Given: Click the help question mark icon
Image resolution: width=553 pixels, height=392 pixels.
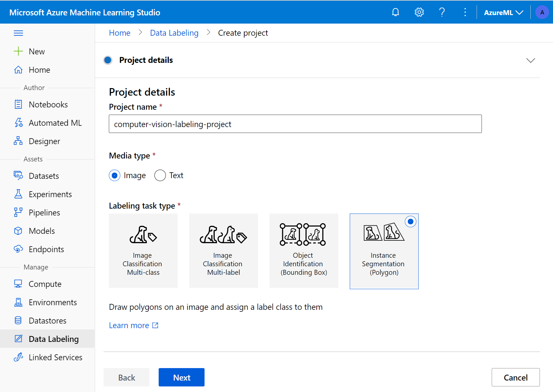Looking at the screenshot, I should tap(442, 12).
